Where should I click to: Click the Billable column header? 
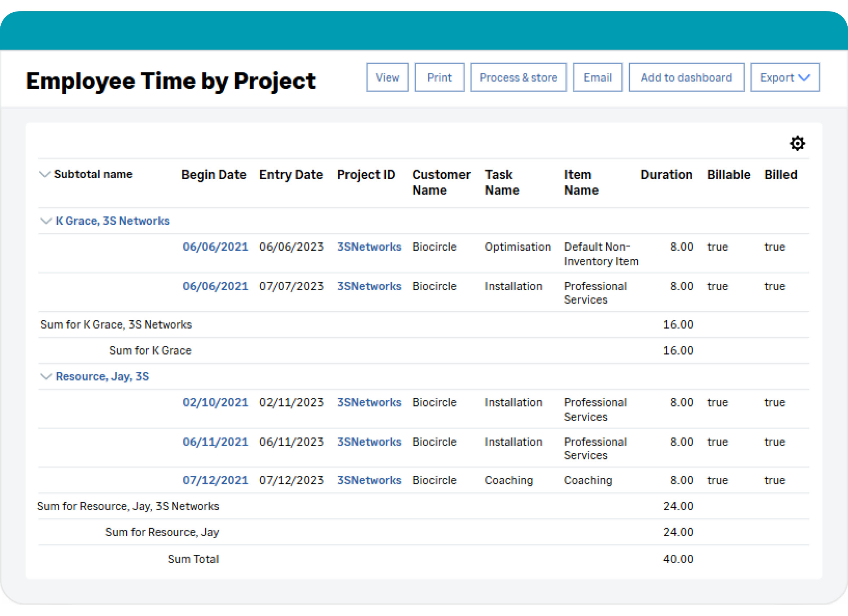(x=728, y=175)
